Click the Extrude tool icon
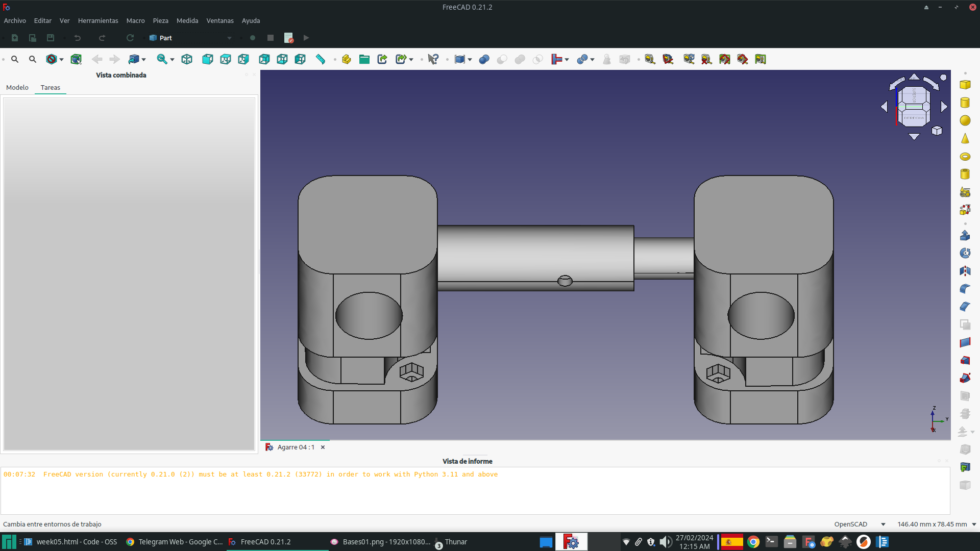 [965, 235]
